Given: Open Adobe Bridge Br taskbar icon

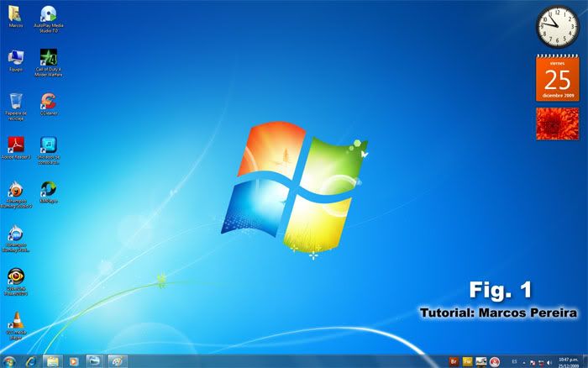Looking at the screenshot, I should (454, 362).
